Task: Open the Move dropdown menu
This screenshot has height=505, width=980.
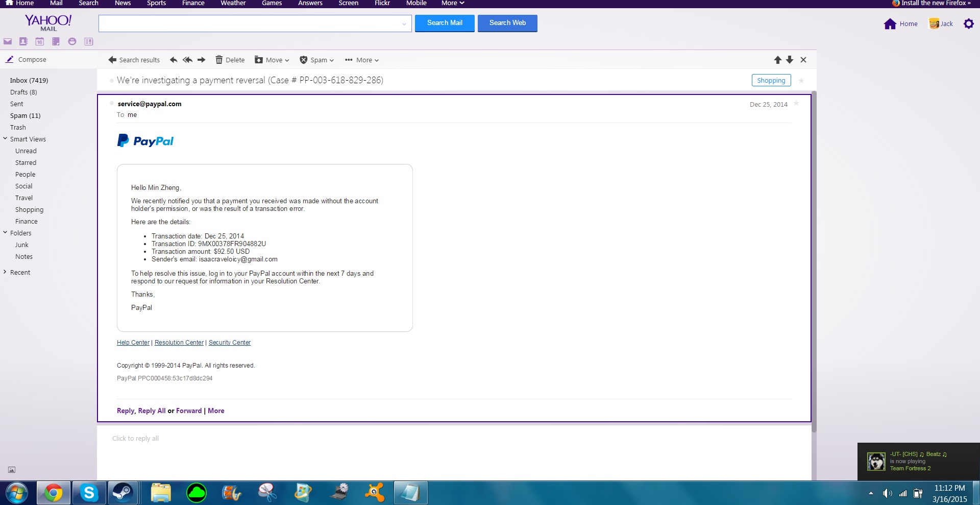Action: click(272, 60)
